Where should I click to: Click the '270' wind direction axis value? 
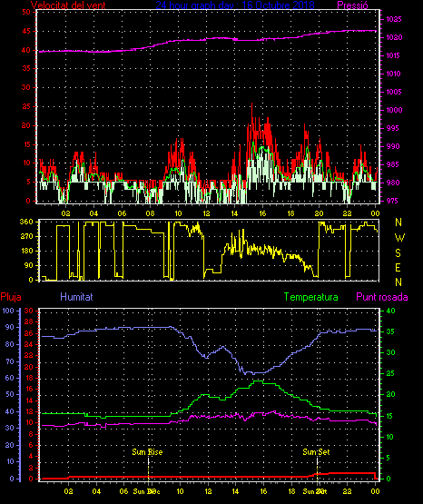point(26,237)
